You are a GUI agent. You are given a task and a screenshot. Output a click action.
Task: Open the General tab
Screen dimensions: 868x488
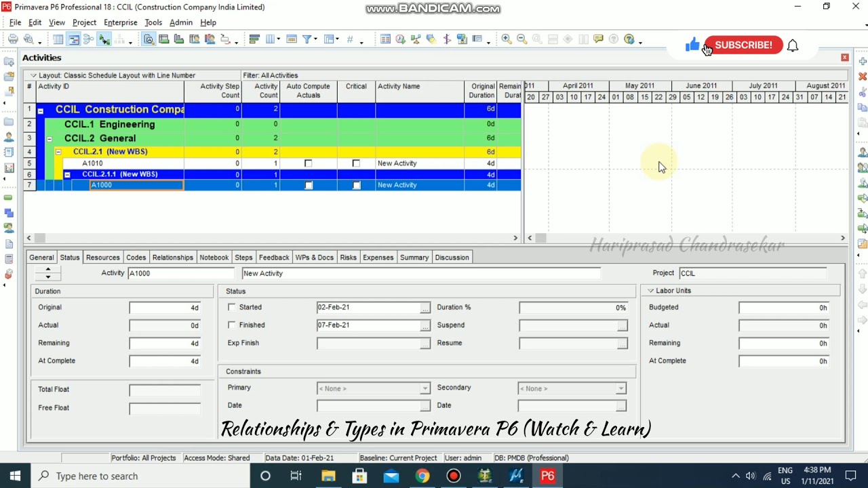coord(41,258)
